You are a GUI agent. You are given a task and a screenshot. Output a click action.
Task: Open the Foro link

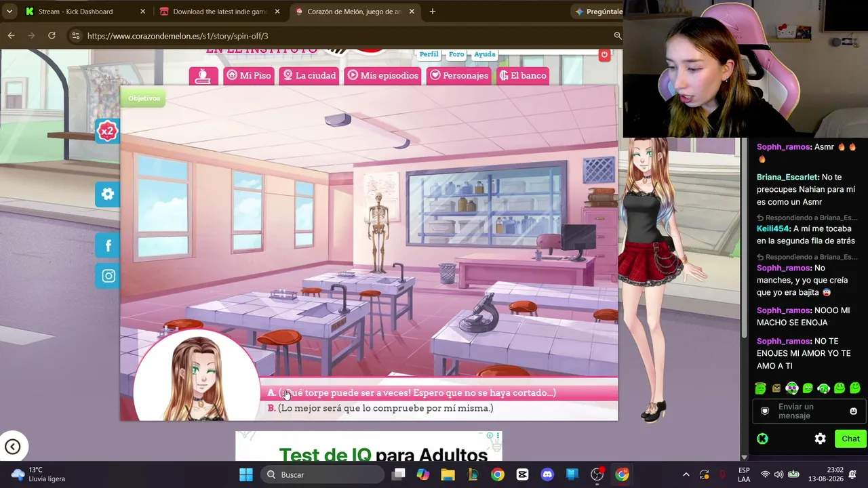[456, 54]
